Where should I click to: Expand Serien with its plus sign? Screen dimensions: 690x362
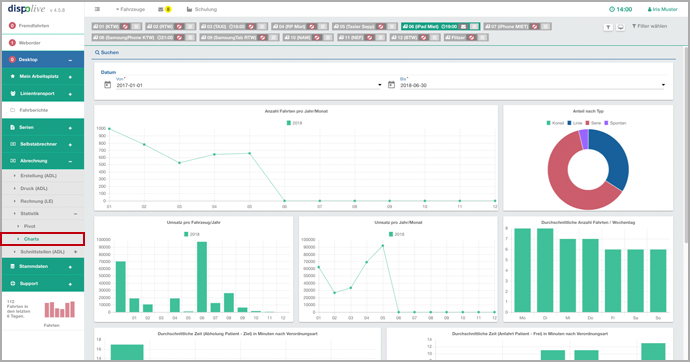pyautogui.click(x=70, y=128)
